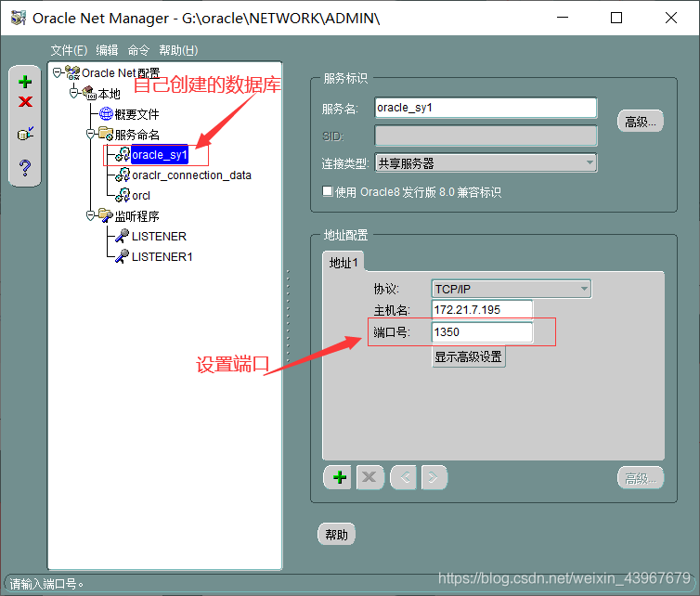Click the Test Service database icon in left toolbar

coord(25,133)
